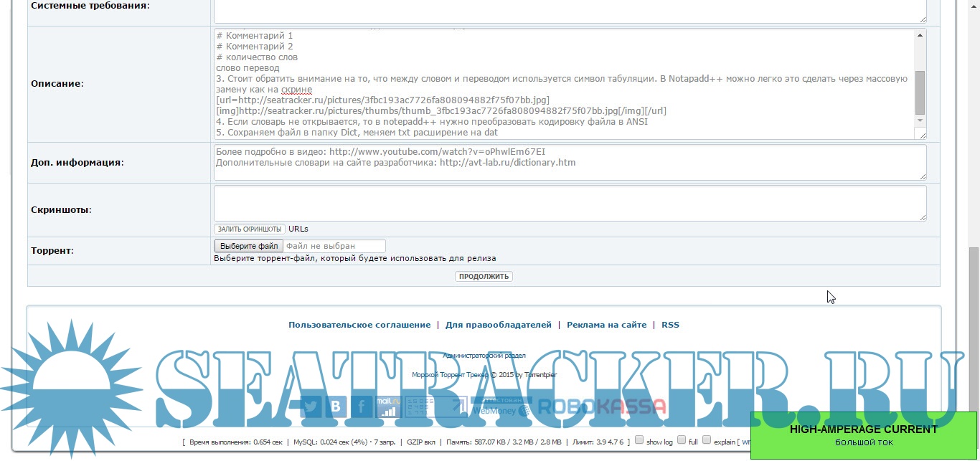Click the Facebook icon in the footer
Viewport: 980px width, 461px height.
point(362,407)
